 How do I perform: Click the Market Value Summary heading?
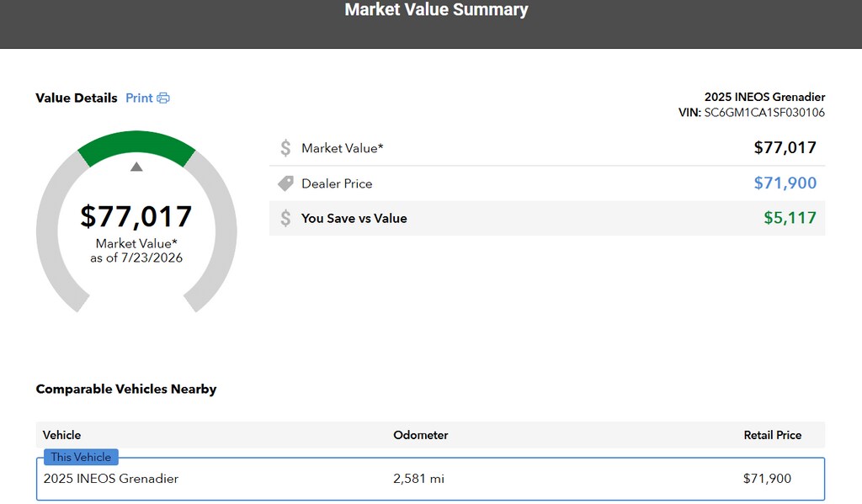coord(437,10)
